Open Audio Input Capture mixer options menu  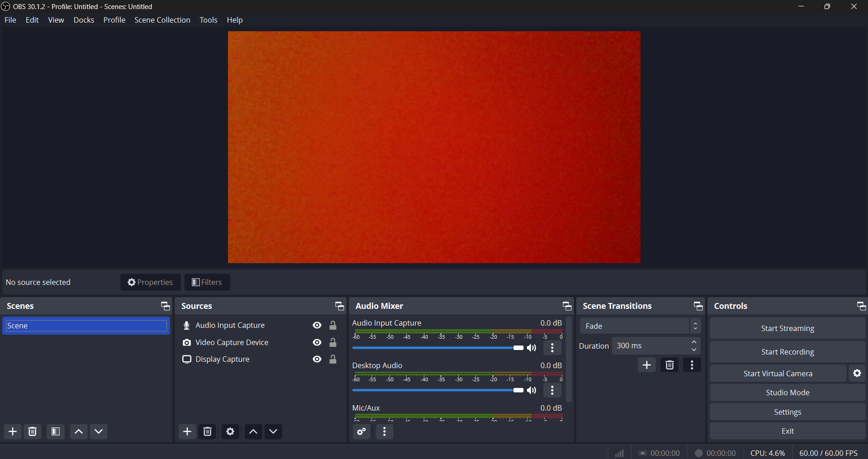click(552, 348)
